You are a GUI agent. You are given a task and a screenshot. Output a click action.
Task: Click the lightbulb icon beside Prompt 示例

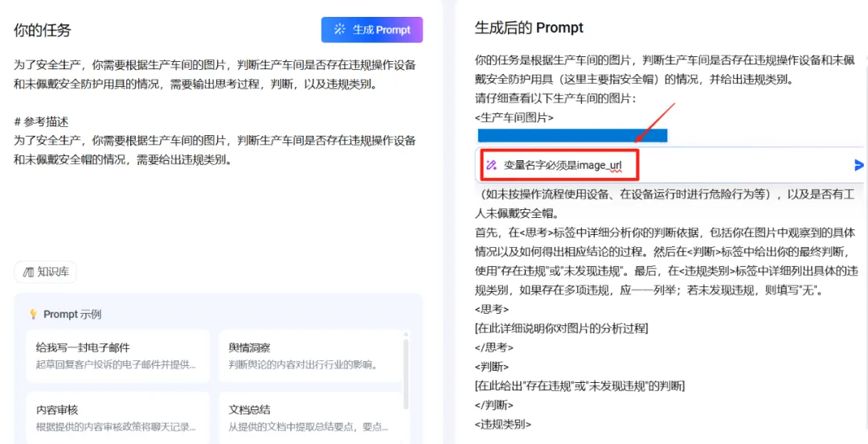click(x=33, y=314)
